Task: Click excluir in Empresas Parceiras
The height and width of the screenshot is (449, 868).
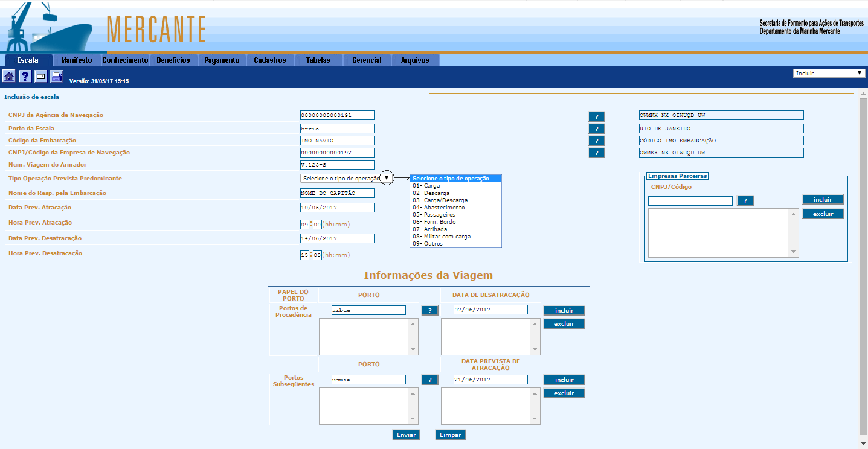Action: point(823,214)
